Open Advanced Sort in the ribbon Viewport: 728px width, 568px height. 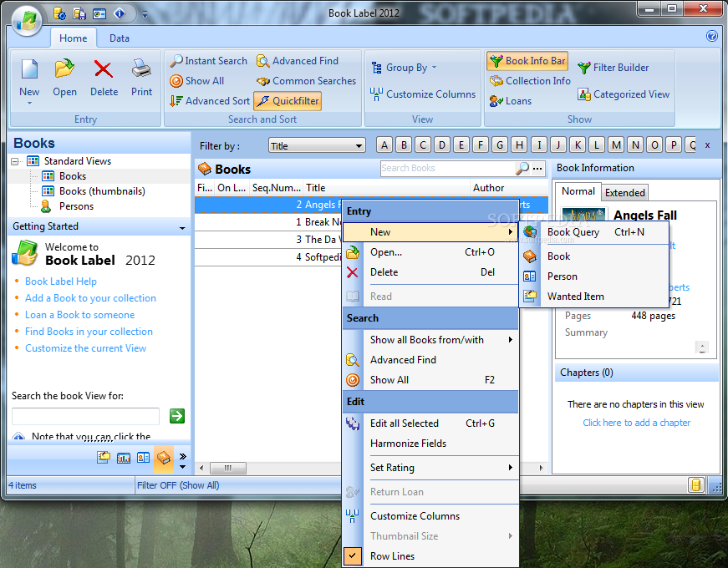tap(210, 101)
